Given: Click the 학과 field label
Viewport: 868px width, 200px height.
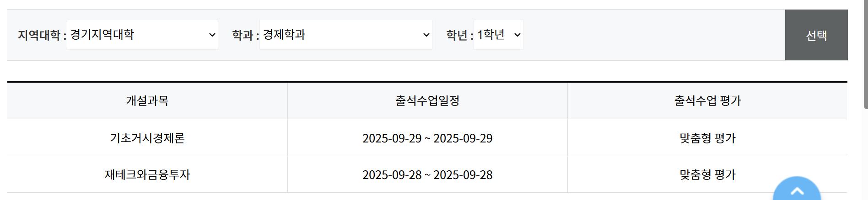Looking at the screenshot, I should click(x=245, y=35).
